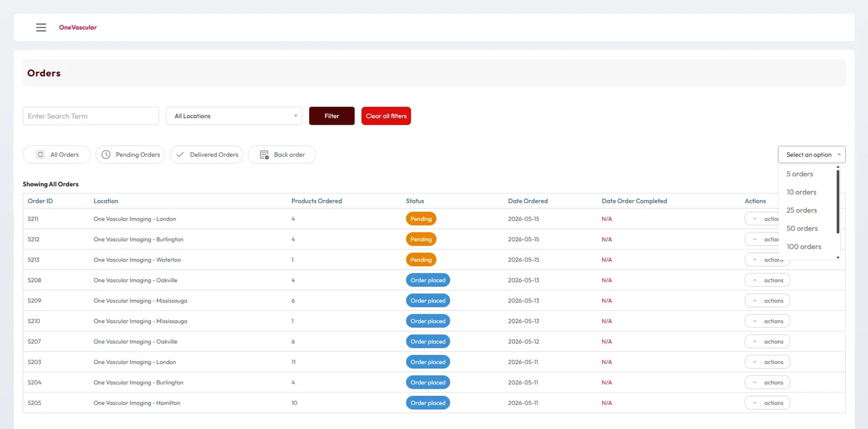Click the Filter button
This screenshot has width=868, height=429.
(x=332, y=116)
